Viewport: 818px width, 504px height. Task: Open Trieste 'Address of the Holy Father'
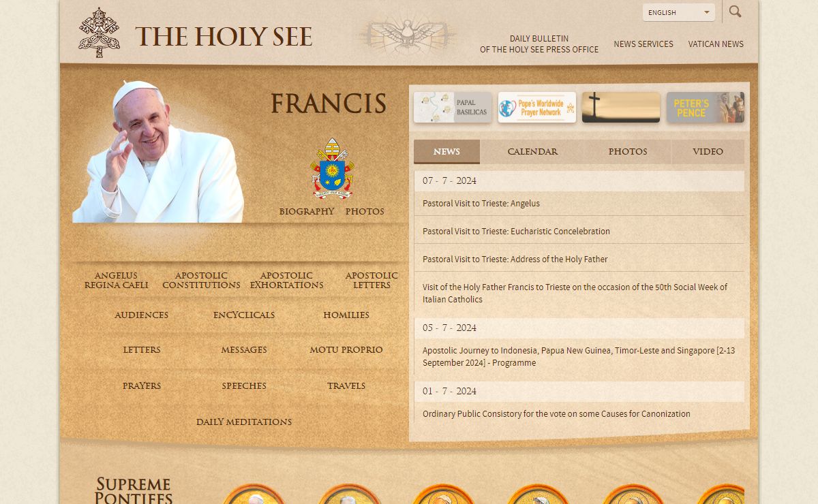coord(515,259)
